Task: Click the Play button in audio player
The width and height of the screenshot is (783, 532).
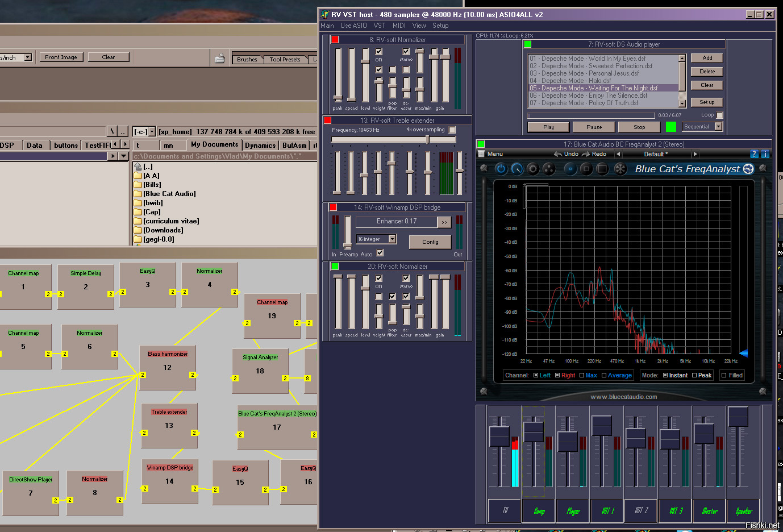Action: 548,127
